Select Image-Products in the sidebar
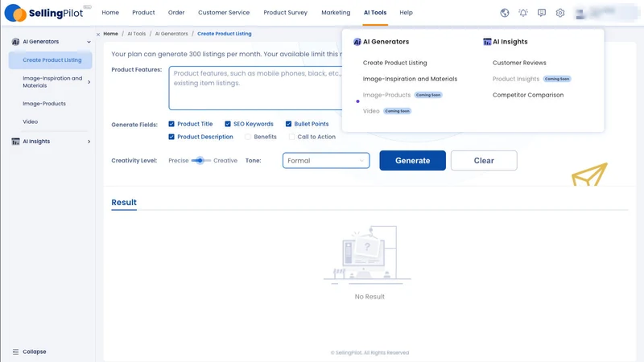The height and width of the screenshot is (362, 644). tap(44, 104)
